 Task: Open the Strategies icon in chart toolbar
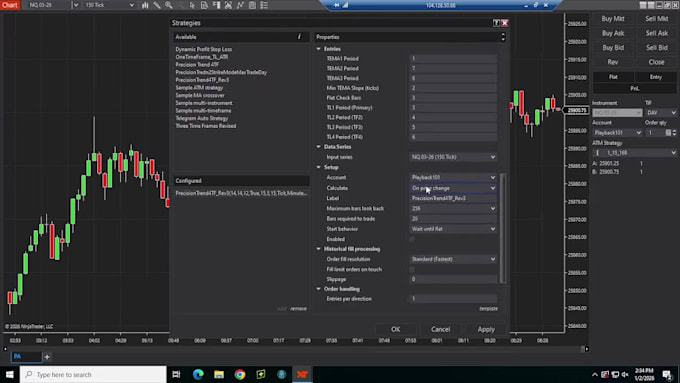(240, 5)
